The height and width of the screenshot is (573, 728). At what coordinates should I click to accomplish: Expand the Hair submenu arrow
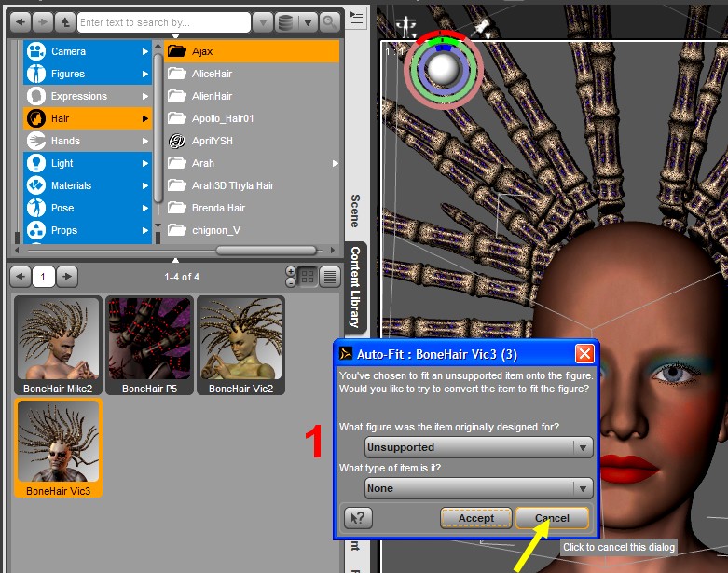(145, 118)
